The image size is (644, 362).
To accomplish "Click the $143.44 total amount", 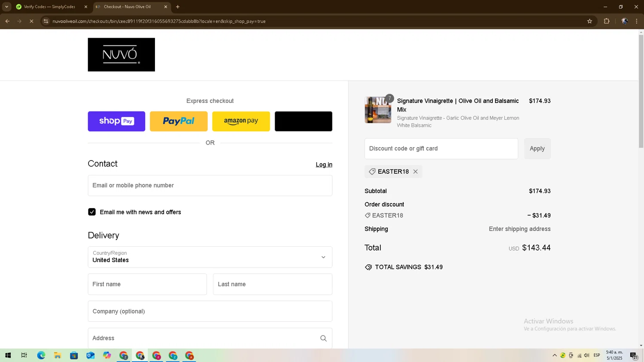I will [536, 248].
